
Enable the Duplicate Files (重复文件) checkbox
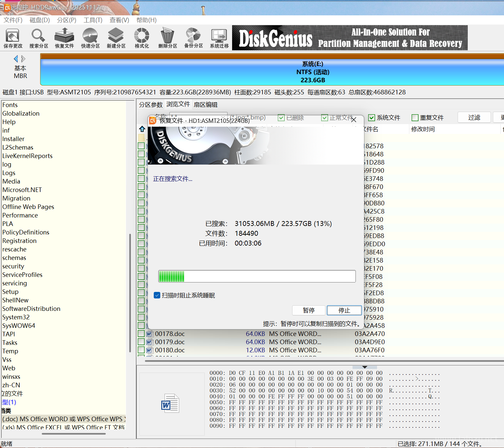point(415,118)
